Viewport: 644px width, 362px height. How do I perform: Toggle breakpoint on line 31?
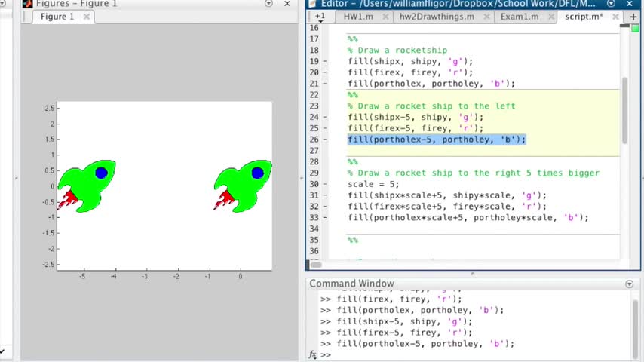tap(325, 195)
